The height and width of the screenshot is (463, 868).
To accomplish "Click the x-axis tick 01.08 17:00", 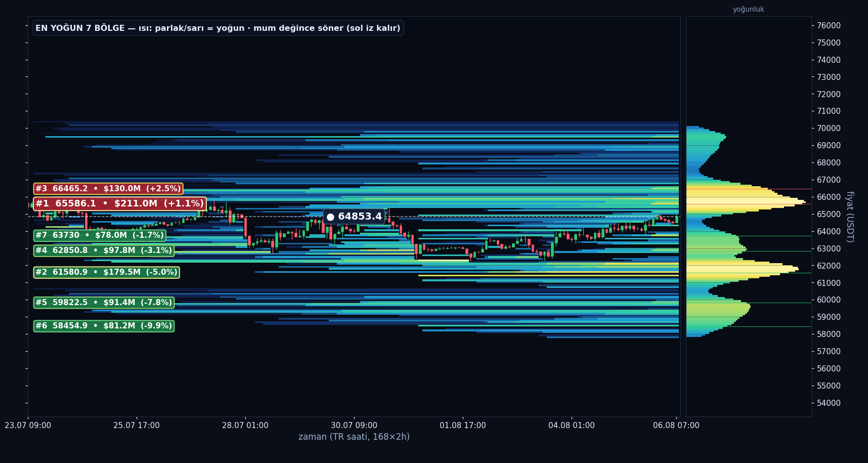I will click(463, 426).
